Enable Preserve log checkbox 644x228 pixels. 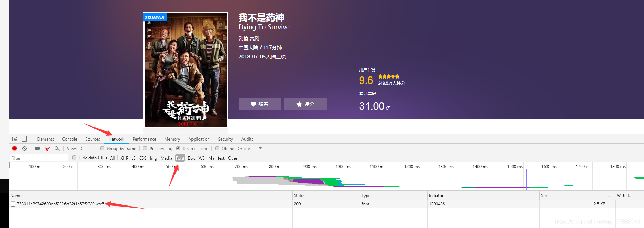click(145, 148)
